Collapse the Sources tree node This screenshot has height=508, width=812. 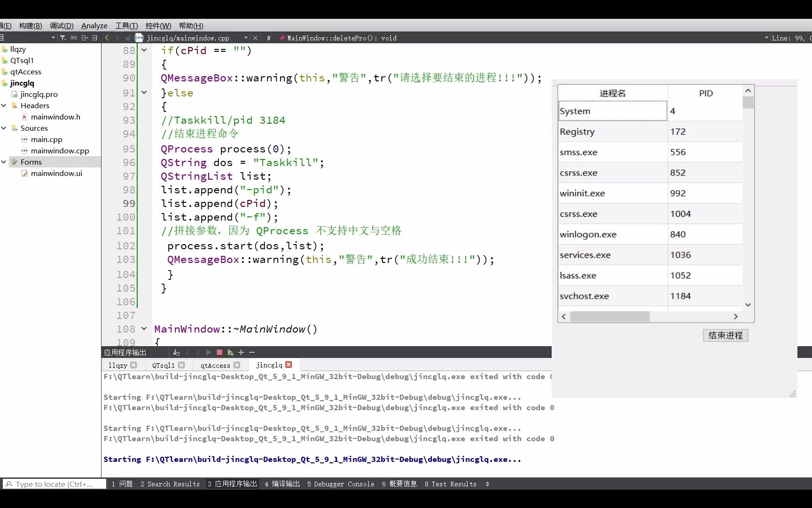tap(4, 128)
